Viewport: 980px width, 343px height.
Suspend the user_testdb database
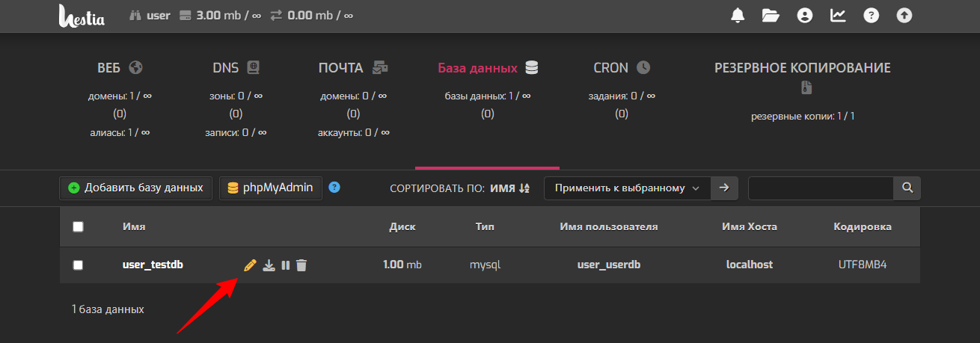pyautogui.click(x=286, y=265)
